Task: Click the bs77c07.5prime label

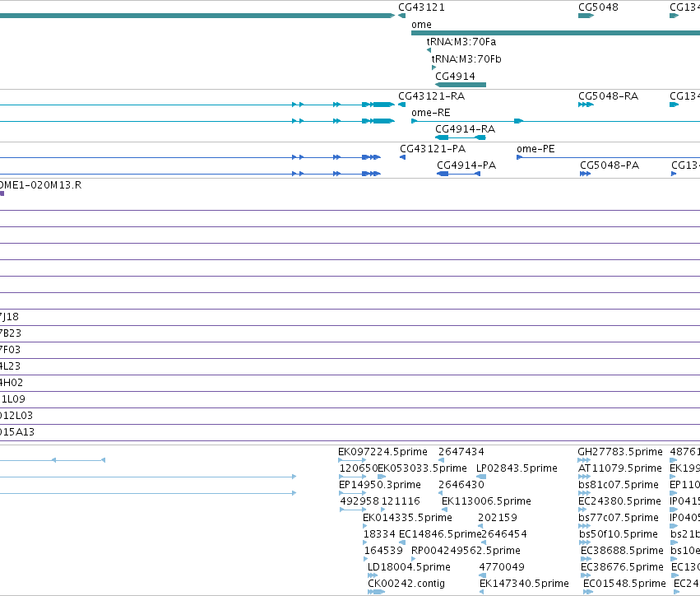Action: tap(619, 518)
